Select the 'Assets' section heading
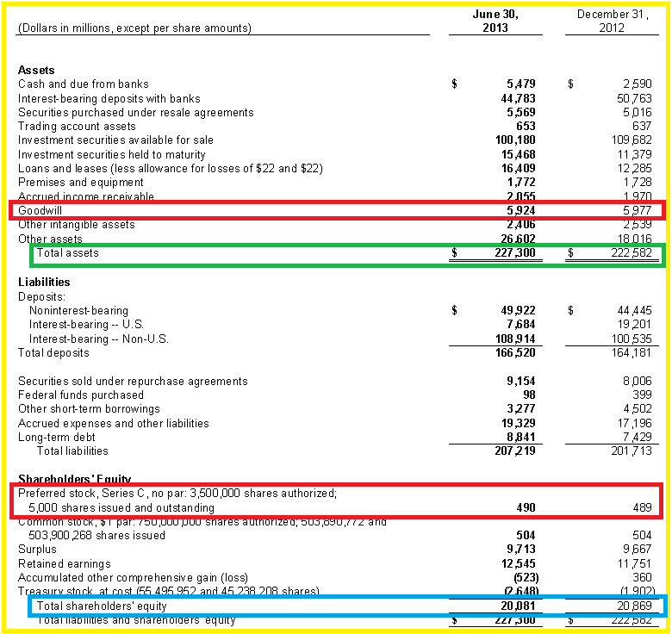 [36, 71]
